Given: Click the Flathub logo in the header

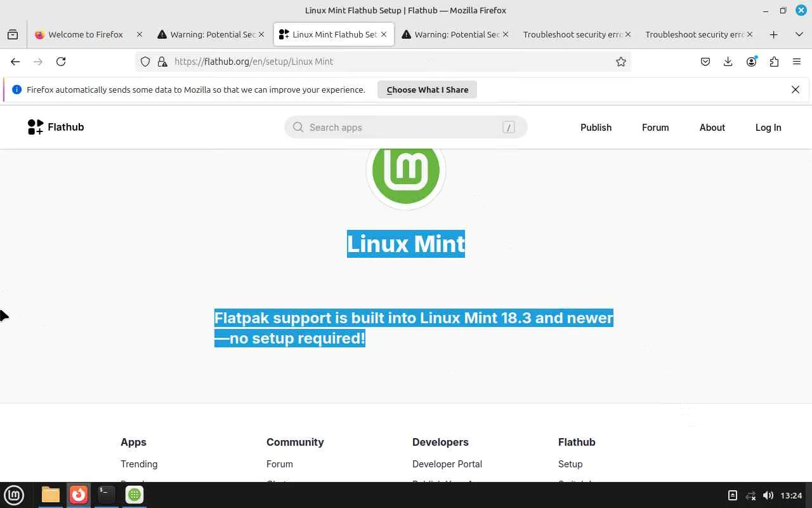Looking at the screenshot, I should click(56, 127).
